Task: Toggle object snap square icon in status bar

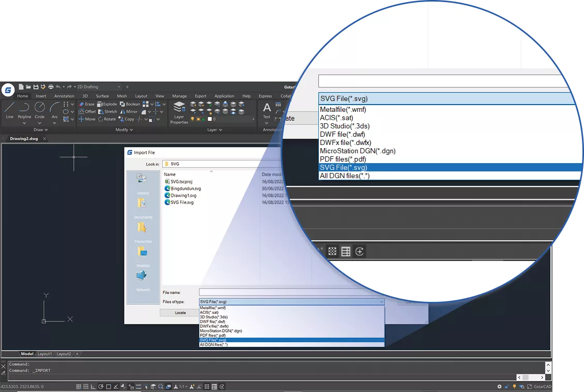Action: 108,387
